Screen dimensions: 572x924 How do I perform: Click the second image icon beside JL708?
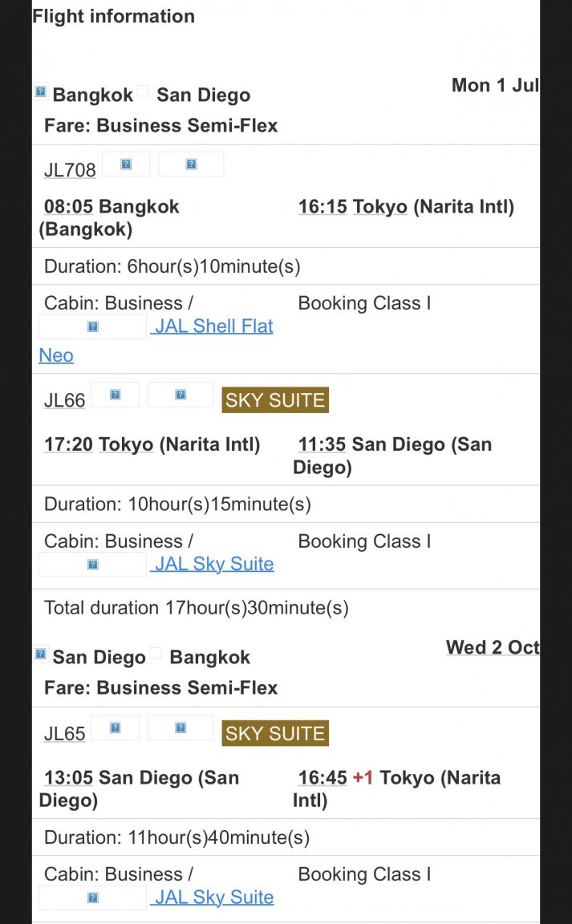191,164
